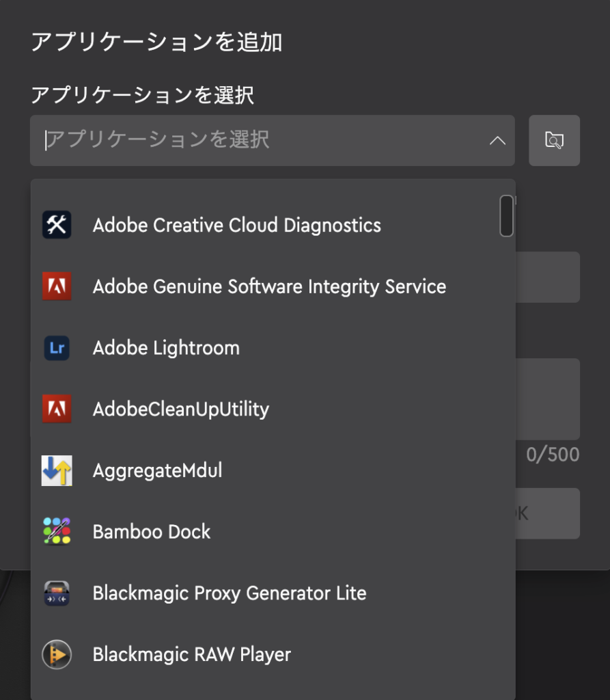Click the AdobeCleanUpUtility red icon
Screen dimensions: 610x700
[x=57, y=409]
